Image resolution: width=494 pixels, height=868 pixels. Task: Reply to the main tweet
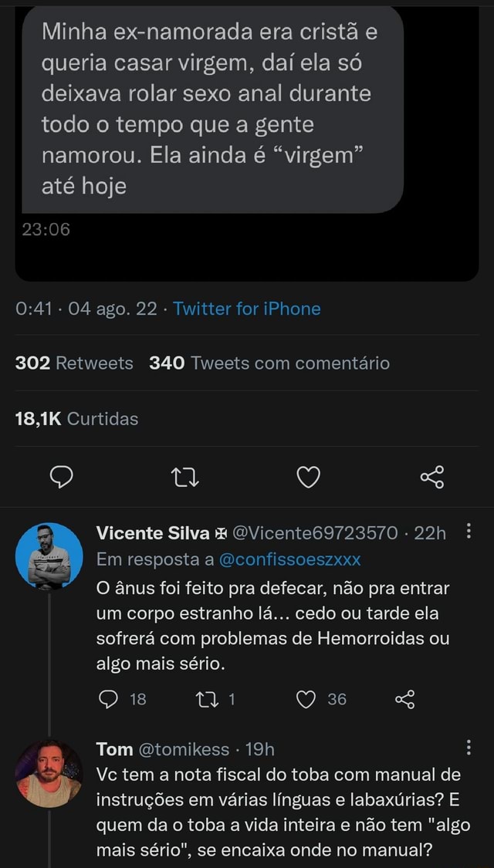coord(61,479)
